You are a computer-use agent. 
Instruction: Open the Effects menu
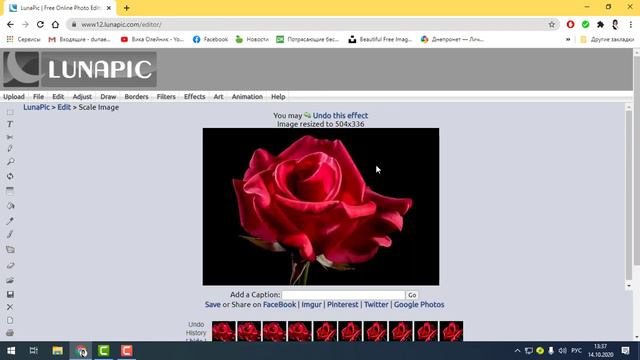tap(194, 97)
